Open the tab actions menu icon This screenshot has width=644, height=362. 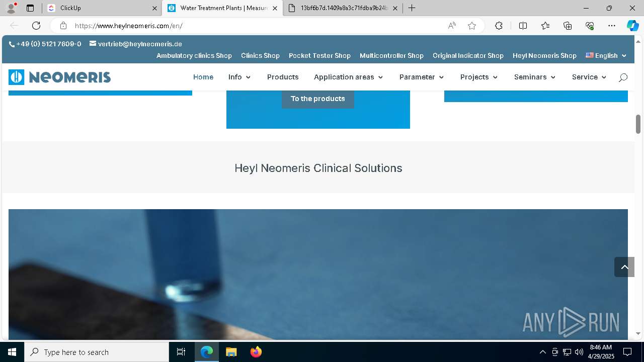point(30,8)
